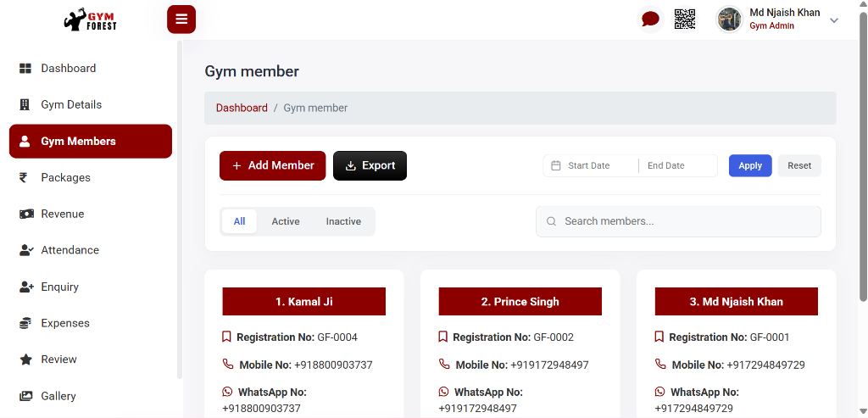Click the Enquiry user-plus icon

26,287
